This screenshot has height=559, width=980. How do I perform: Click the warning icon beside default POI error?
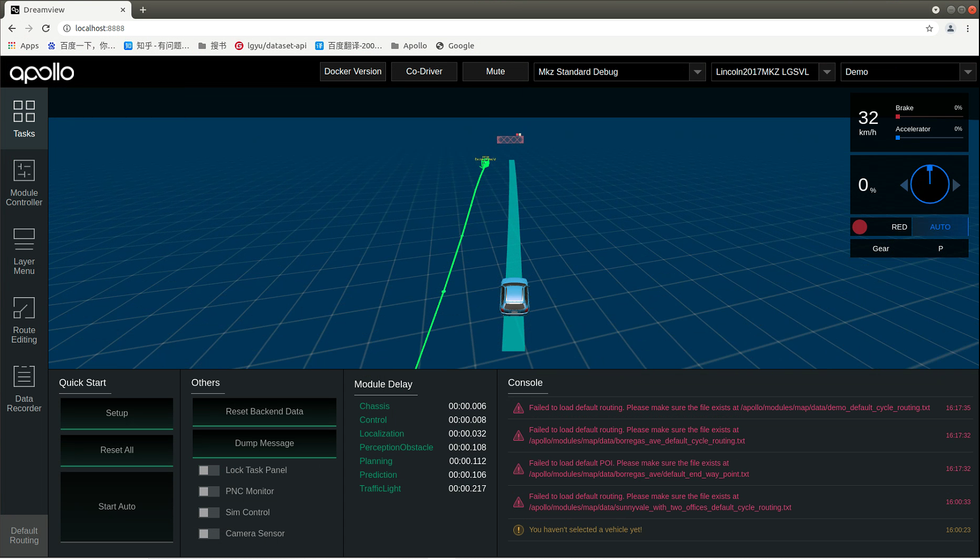tap(518, 469)
